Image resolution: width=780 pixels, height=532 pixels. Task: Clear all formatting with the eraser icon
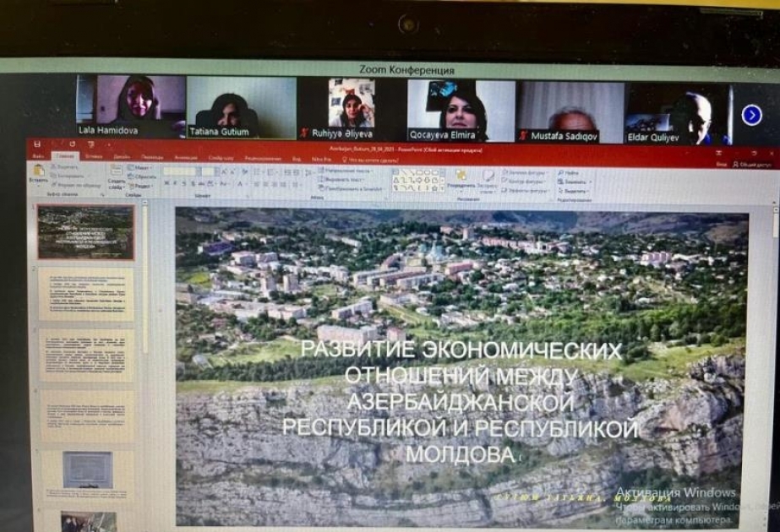245,171
